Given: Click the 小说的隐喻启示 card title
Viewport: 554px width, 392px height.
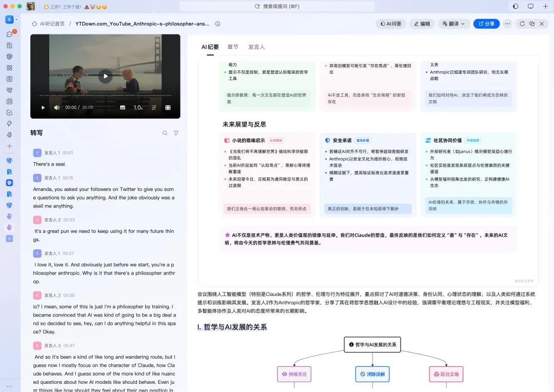Looking at the screenshot, I should pos(248,140).
